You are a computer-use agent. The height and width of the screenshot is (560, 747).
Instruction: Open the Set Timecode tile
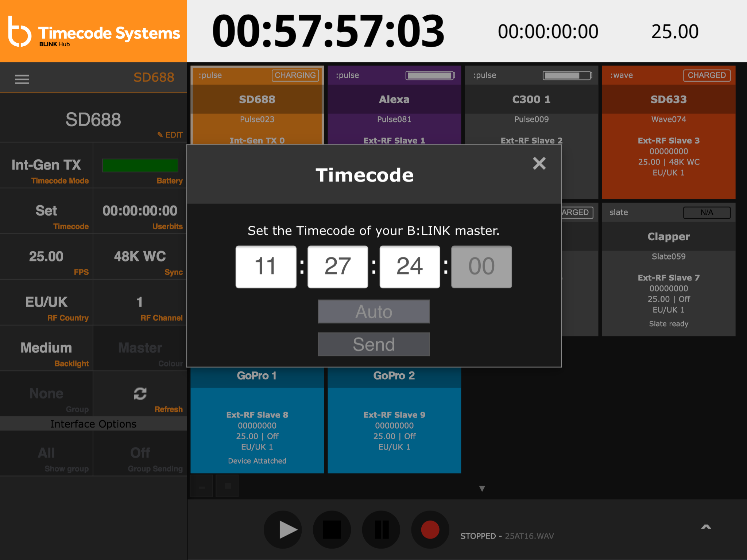tap(47, 211)
